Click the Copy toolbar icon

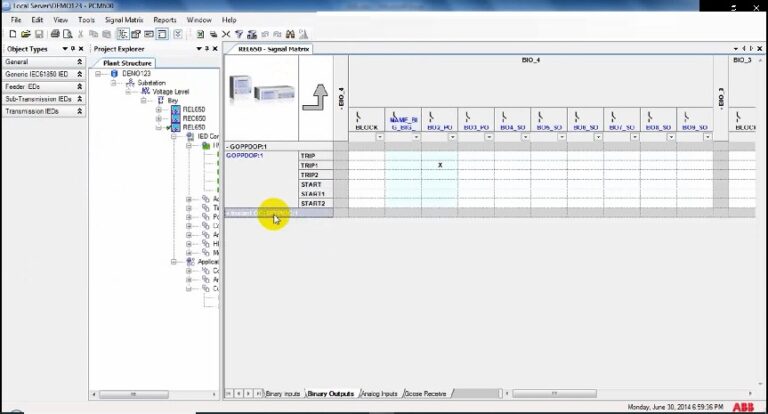(x=94, y=34)
